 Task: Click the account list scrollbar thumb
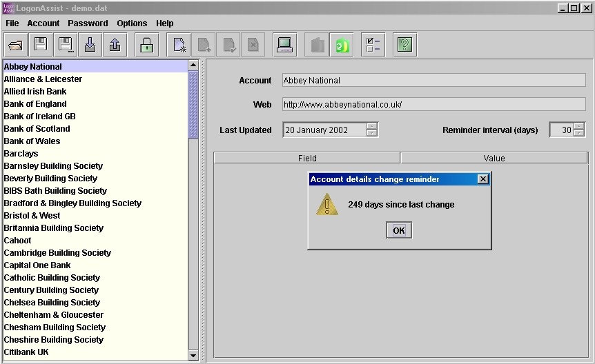193,105
